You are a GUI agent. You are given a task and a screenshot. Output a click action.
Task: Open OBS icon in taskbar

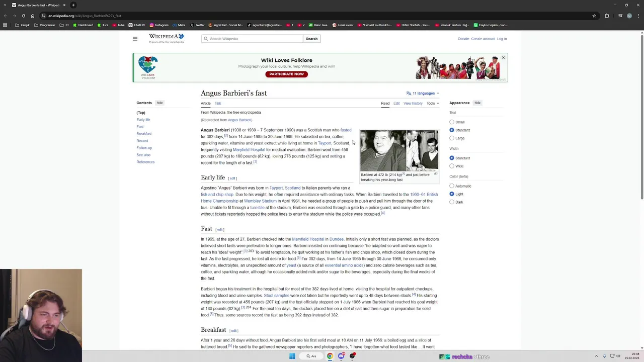[x=353, y=356]
